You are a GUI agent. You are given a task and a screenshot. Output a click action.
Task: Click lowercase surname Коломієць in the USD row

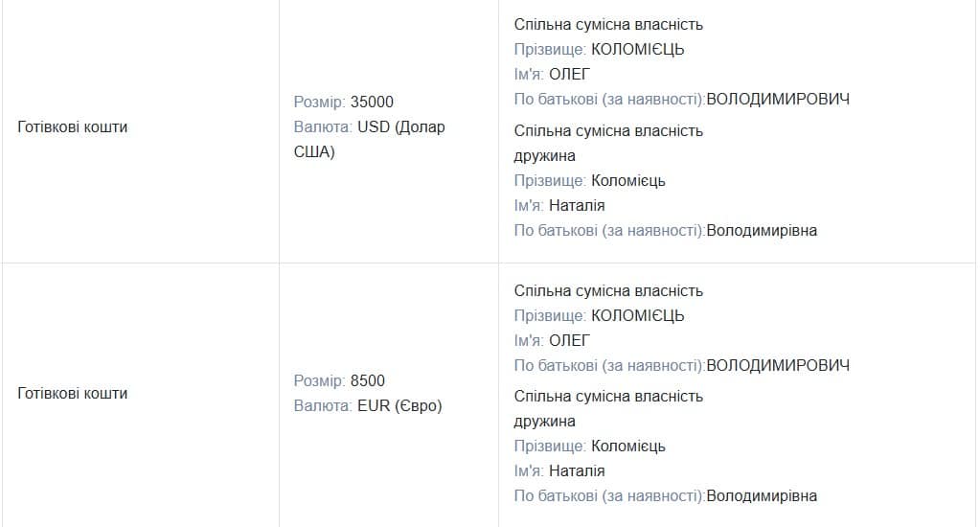[628, 180]
